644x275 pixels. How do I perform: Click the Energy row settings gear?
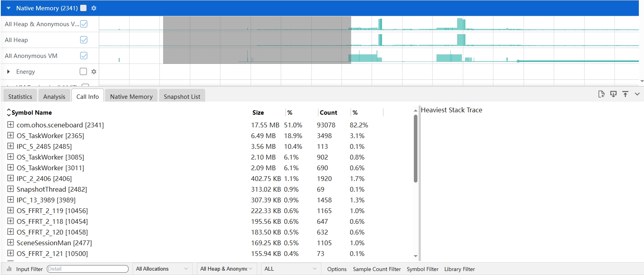(94, 72)
